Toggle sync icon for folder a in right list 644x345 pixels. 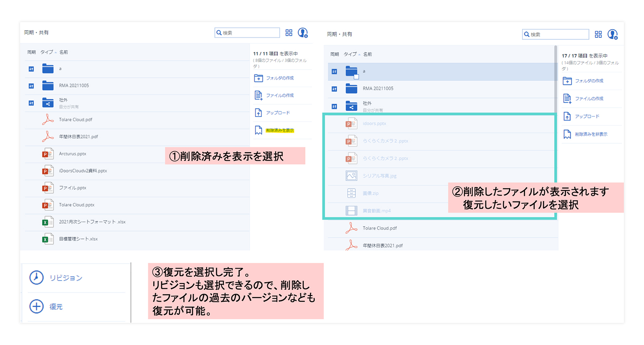point(334,72)
